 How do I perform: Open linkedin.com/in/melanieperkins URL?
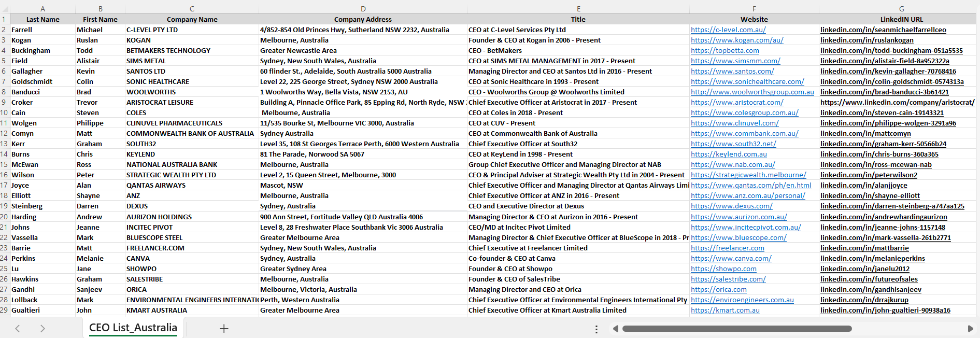(x=873, y=258)
